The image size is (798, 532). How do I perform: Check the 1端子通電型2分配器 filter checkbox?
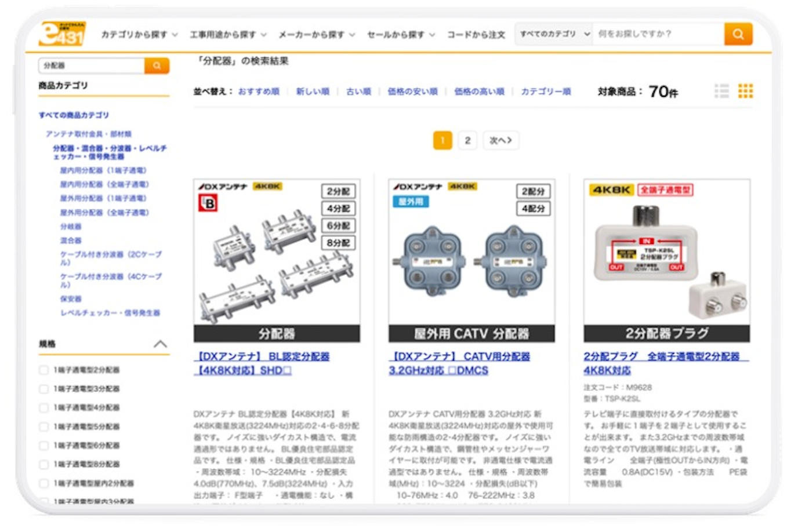[42, 371]
